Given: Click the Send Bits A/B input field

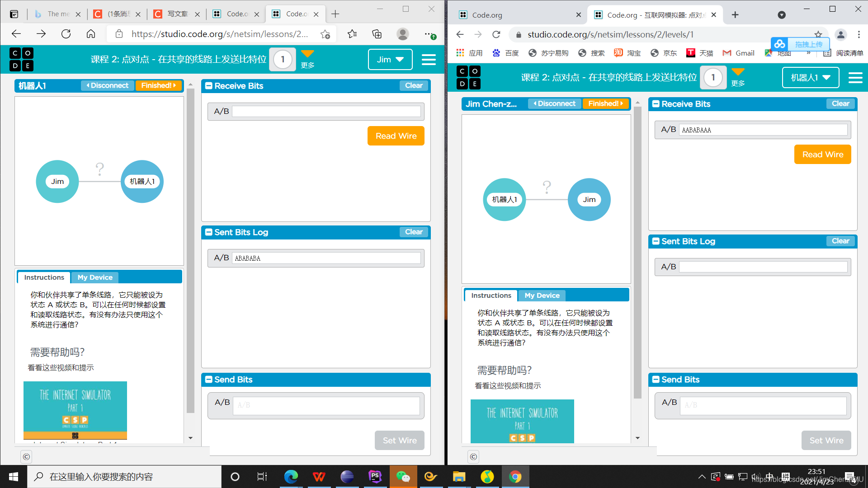Looking at the screenshot, I should [326, 405].
